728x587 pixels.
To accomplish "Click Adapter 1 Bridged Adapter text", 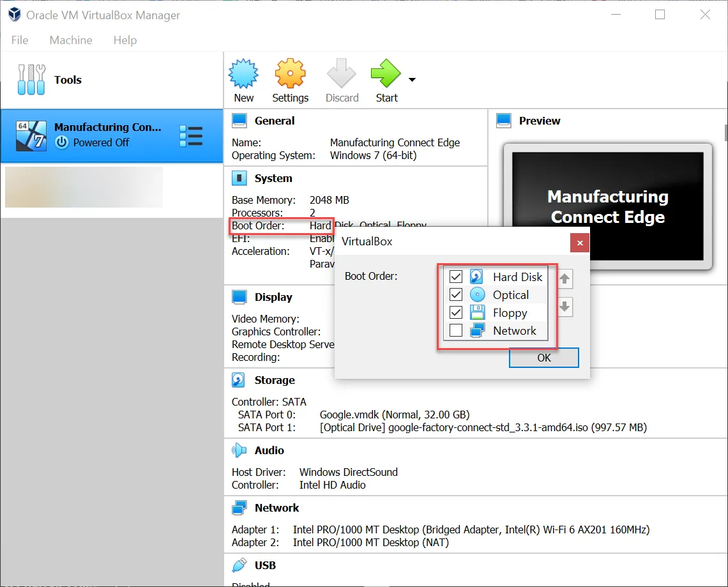I will pyautogui.click(x=471, y=530).
